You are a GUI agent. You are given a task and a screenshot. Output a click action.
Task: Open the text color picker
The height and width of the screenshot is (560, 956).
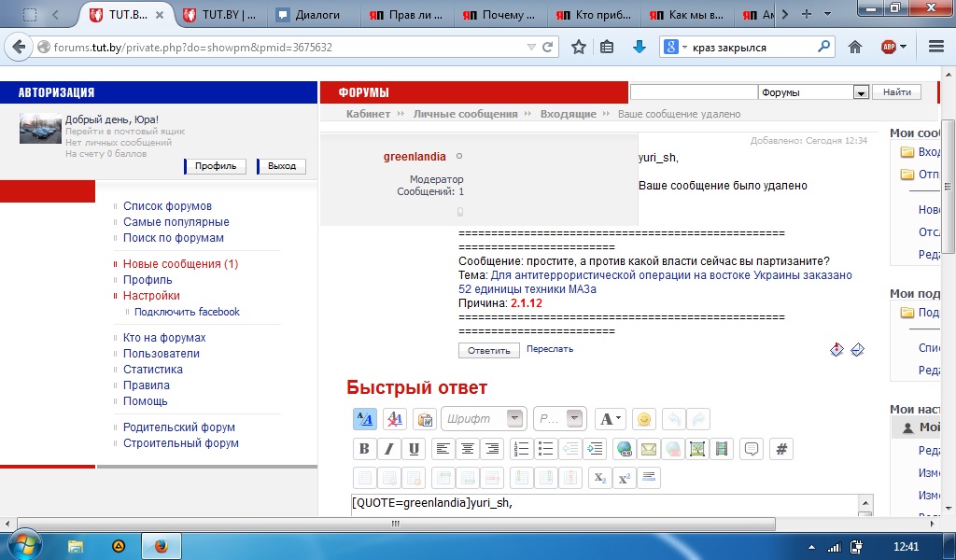(x=610, y=419)
